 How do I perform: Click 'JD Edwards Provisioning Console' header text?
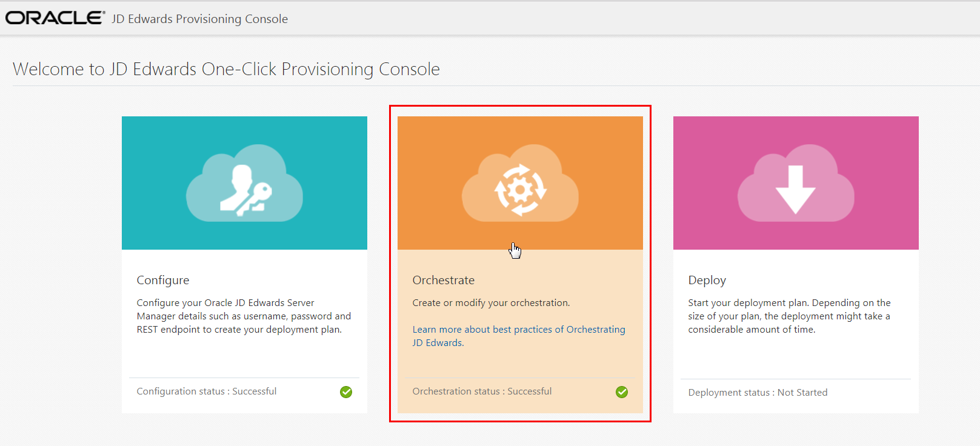pyautogui.click(x=200, y=19)
